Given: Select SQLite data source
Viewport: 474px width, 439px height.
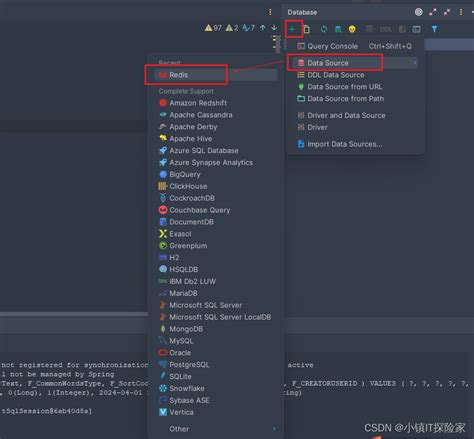Looking at the screenshot, I should 216,376.
